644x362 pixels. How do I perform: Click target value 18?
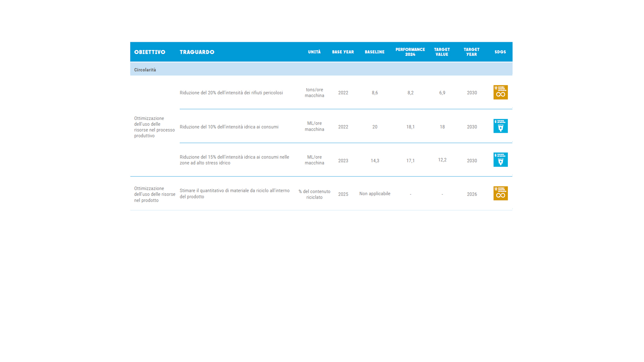(442, 127)
